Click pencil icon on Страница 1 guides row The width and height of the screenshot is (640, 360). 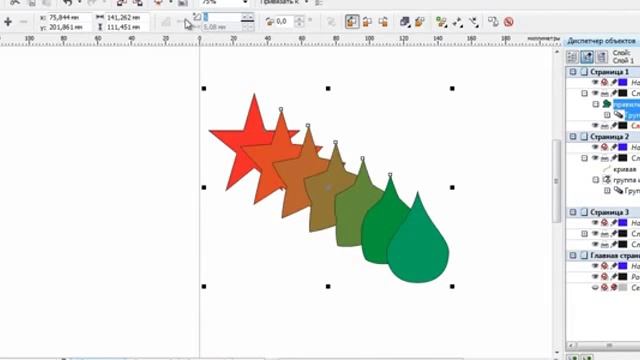613,82
